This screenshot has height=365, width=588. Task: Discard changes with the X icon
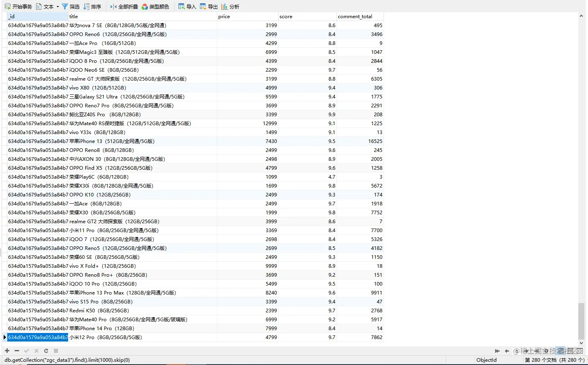36,351
